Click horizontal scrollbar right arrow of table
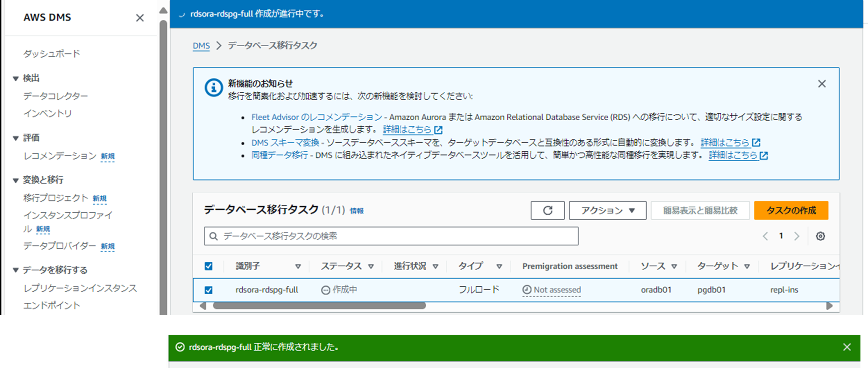This screenshot has height=368, width=868. 829,306
